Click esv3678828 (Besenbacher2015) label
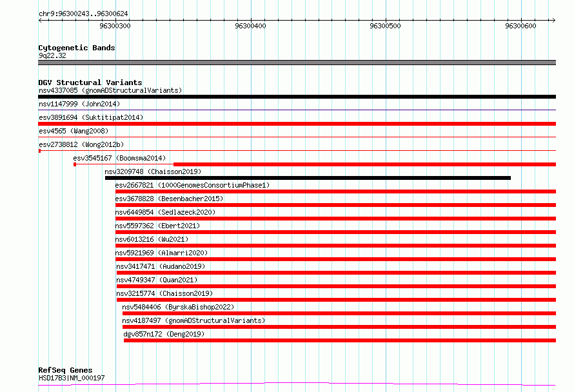This screenshot has height=392, width=574. 169,199
